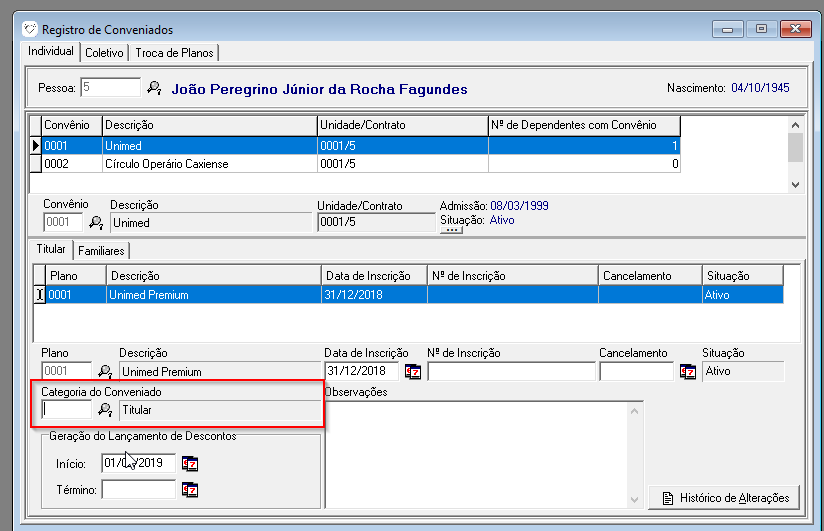Viewport: 824px width, 531px height.
Task: Click the search icon next to Pessoa field
Action: [x=154, y=88]
